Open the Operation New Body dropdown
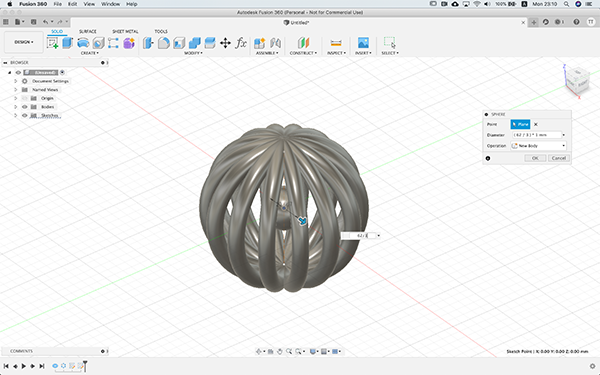 (x=538, y=146)
